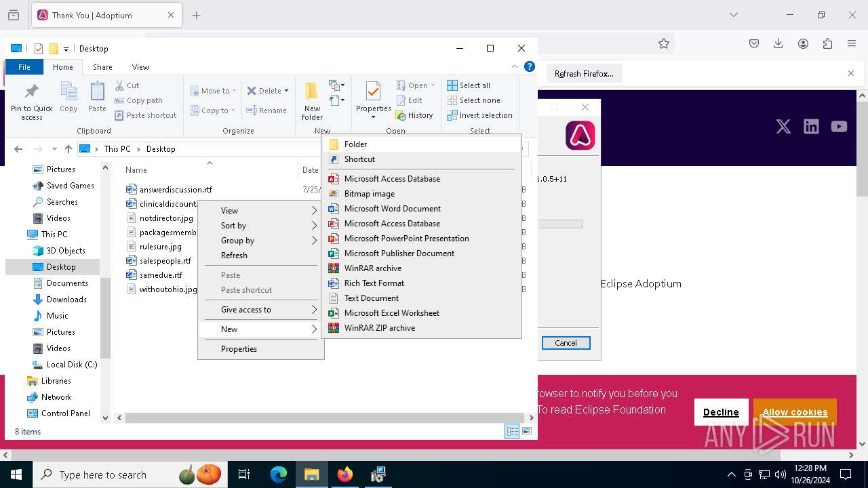Open Firefox from the taskbar
This screenshot has width=868, height=488.
345,474
